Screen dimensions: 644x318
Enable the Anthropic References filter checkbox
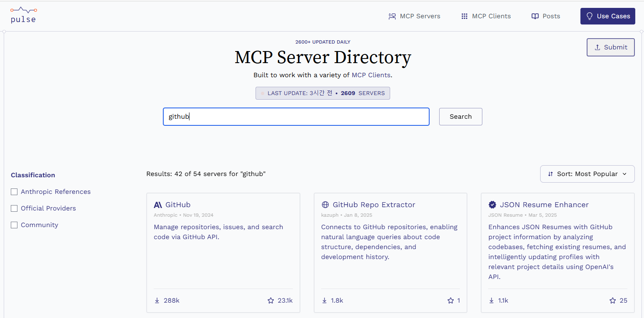[x=14, y=192]
